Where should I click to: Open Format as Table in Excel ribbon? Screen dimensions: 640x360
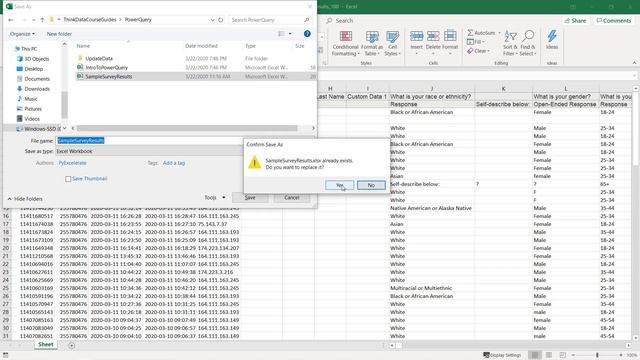click(x=371, y=43)
